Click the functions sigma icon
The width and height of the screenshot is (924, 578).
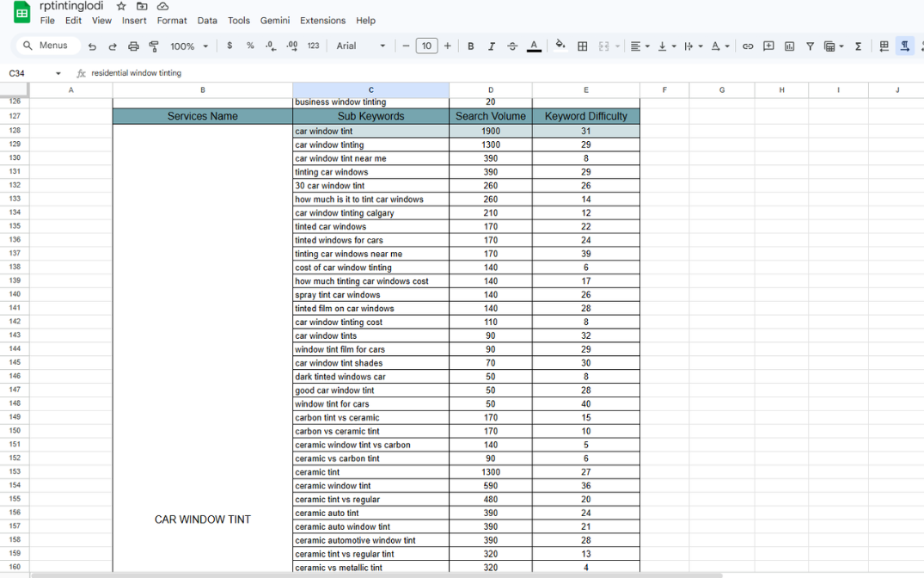858,46
